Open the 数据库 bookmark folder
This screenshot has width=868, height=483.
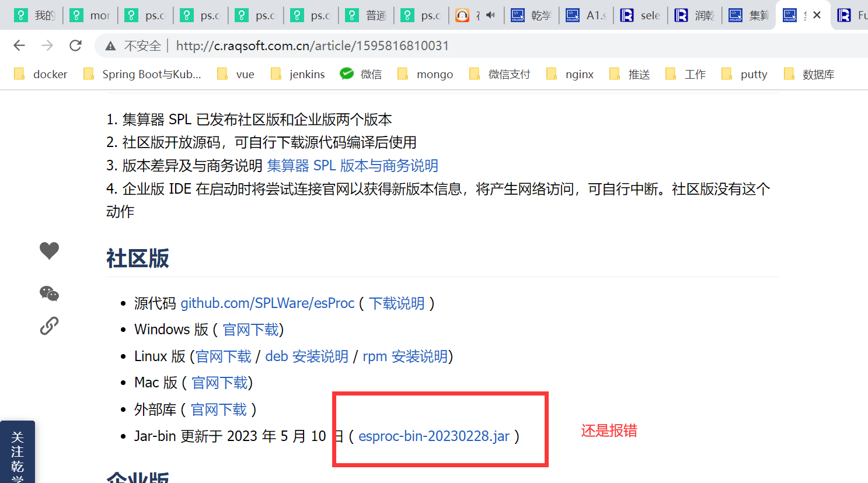click(809, 74)
